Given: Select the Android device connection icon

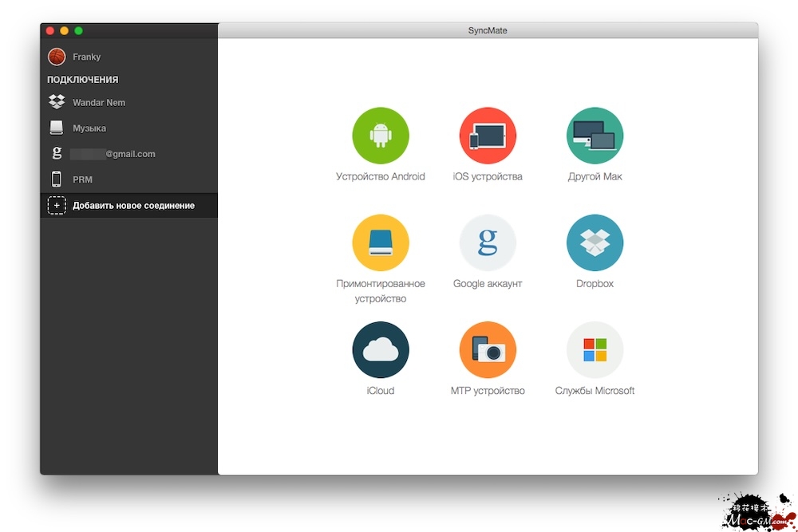Looking at the screenshot, I should (381, 136).
